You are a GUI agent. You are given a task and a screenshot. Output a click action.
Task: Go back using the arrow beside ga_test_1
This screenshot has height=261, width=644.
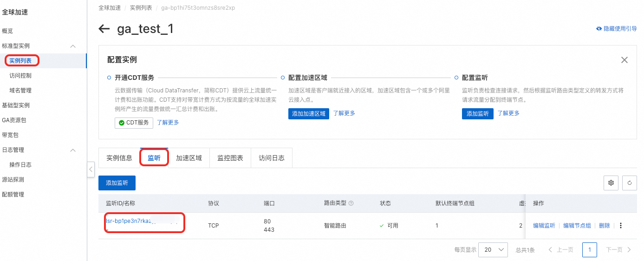[104, 29]
